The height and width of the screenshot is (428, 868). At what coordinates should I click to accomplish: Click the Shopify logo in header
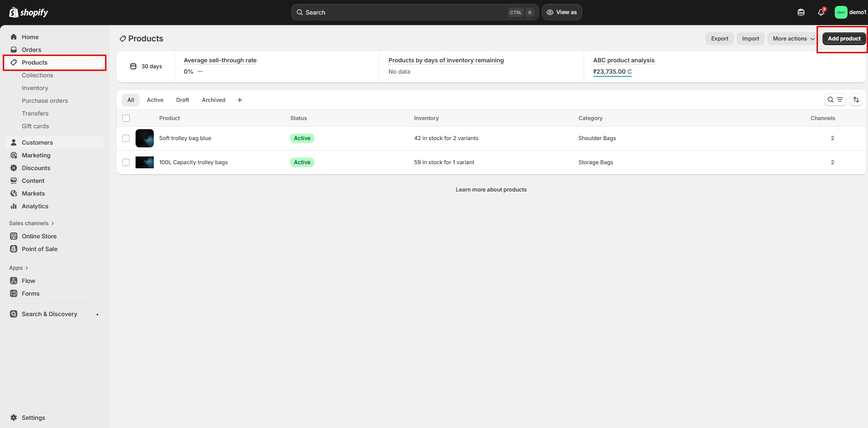[x=28, y=12]
